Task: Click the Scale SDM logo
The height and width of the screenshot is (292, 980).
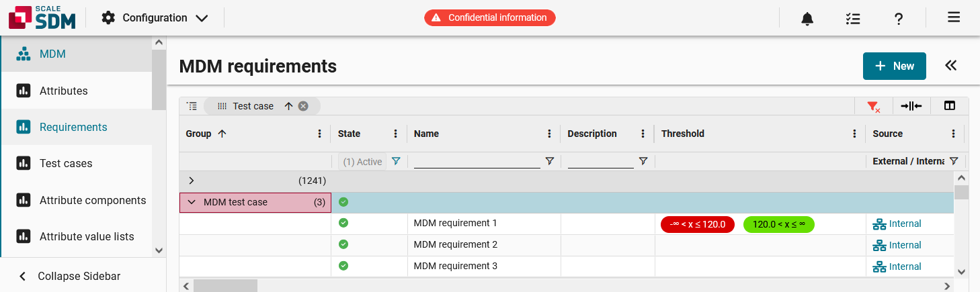Action: tap(42, 17)
